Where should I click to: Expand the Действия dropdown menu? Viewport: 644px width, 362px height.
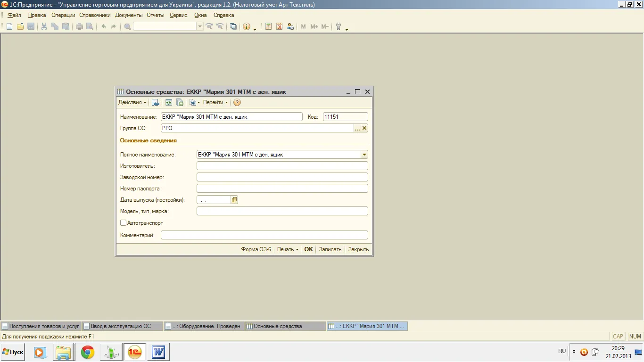coord(132,102)
